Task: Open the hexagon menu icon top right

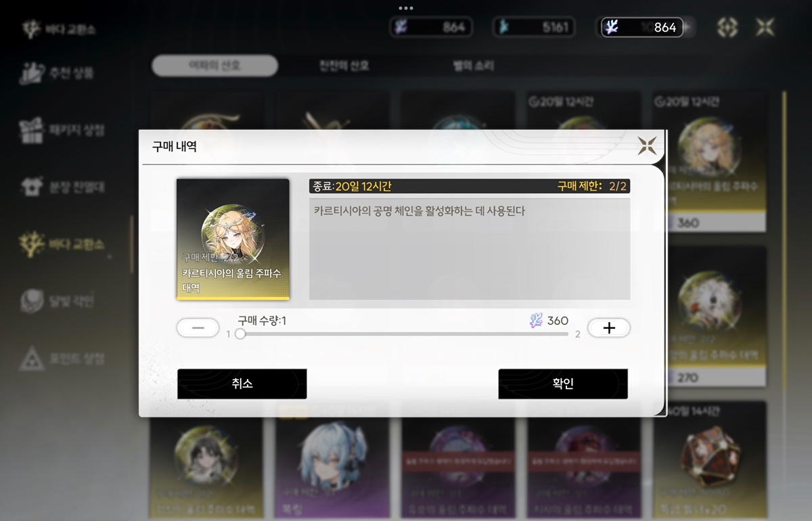Action: [727, 28]
